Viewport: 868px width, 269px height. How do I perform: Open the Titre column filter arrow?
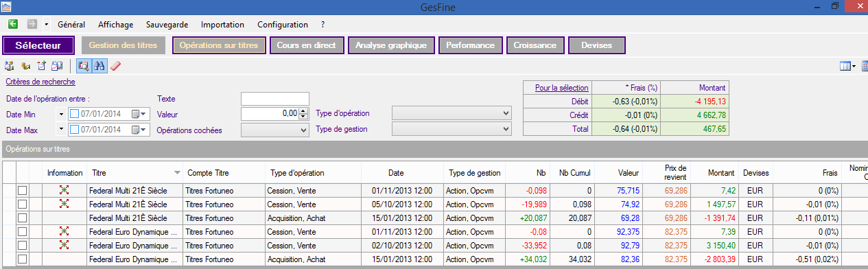pos(178,173)
